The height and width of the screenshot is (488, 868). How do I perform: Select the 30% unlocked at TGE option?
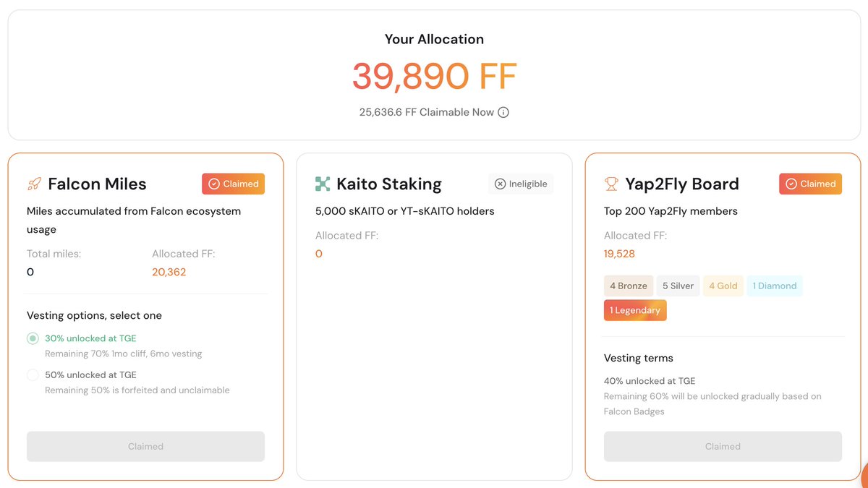33,338
